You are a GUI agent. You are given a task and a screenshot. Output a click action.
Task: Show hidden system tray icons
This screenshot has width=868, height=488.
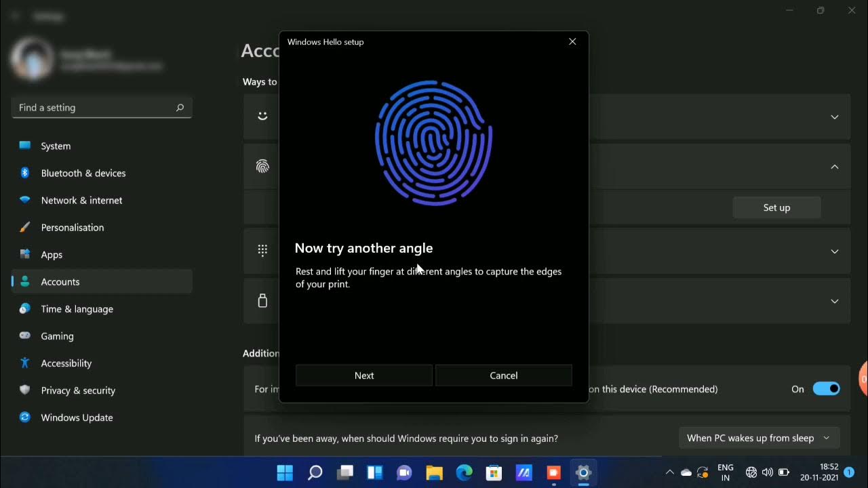pyautogui.click(x=670, y=472)
